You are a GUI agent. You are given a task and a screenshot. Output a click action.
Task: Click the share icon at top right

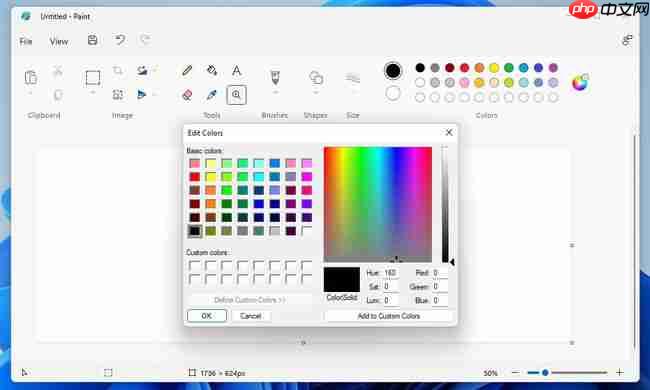[627, 40]
